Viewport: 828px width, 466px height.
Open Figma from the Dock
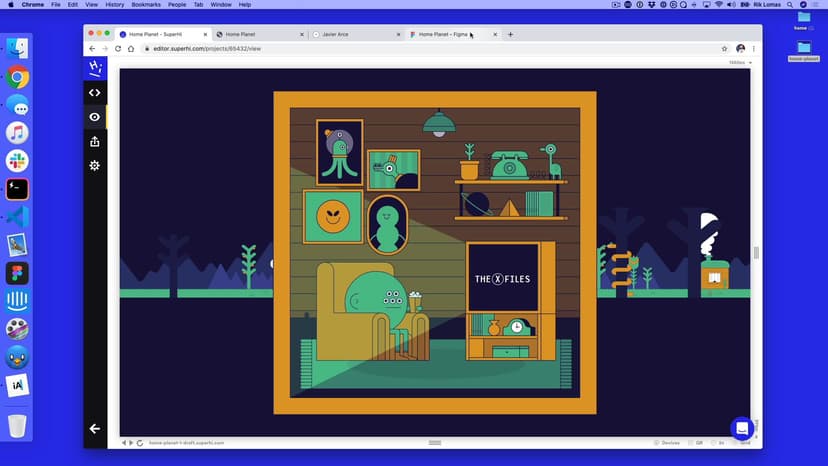tap(17, 273)
